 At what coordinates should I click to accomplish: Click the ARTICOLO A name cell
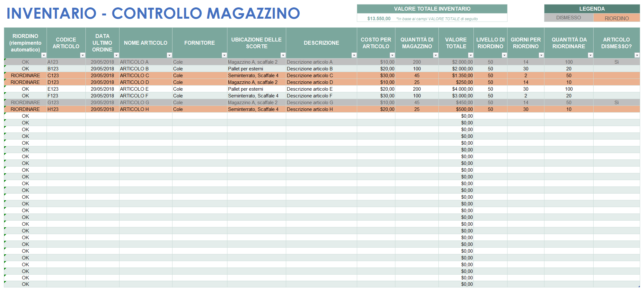(146, 62)
